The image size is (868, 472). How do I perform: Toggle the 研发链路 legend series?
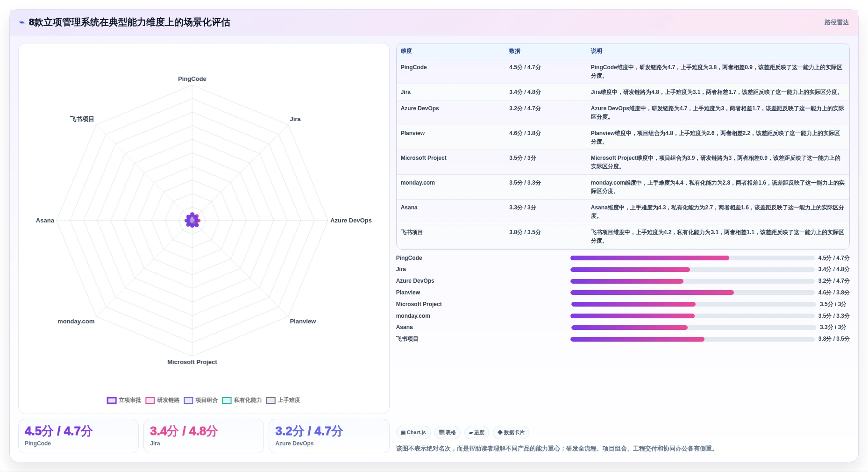click(162, 400)
